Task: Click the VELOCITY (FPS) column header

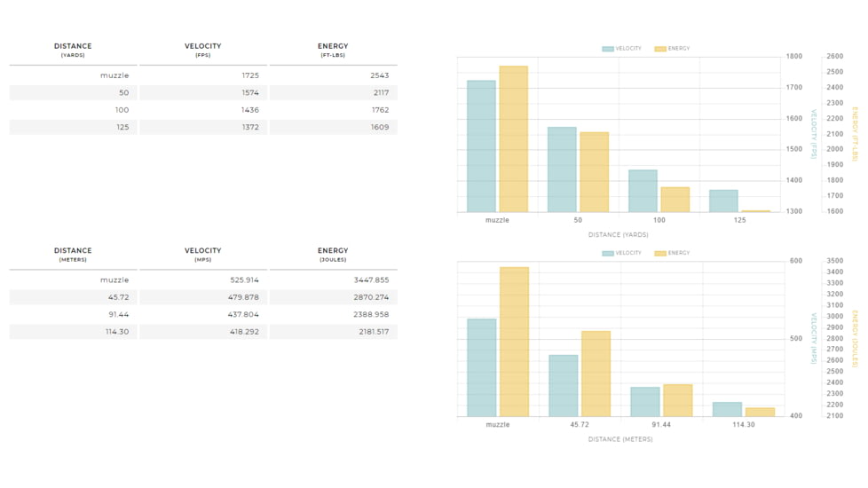Action: (x=203, y=50)
